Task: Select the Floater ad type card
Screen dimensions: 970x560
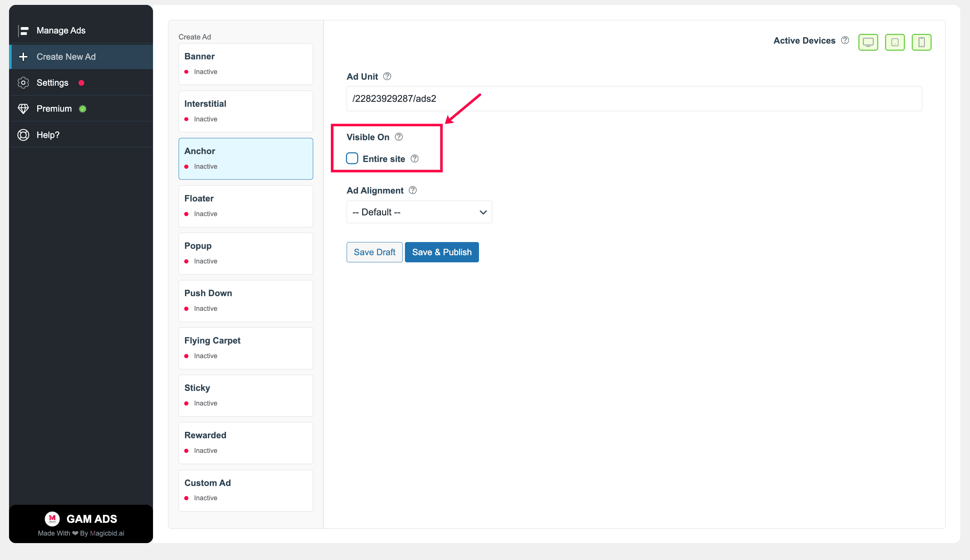Action: 246,206
